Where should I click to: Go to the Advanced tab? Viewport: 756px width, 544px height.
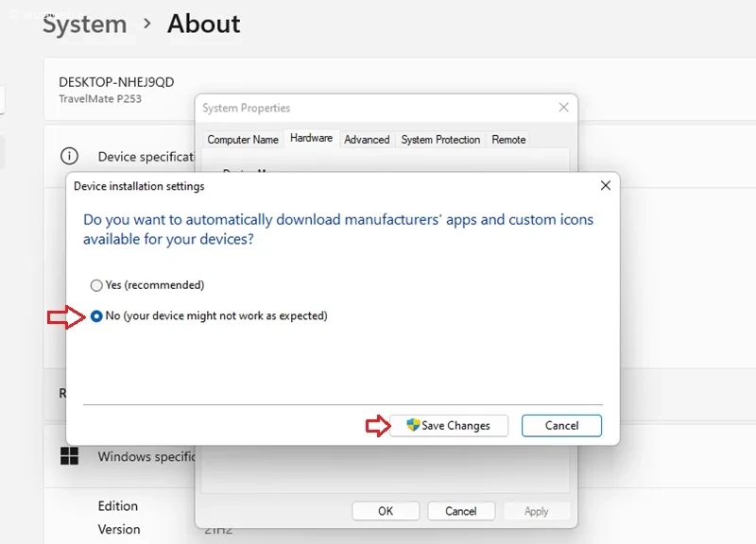click(367, 140)
